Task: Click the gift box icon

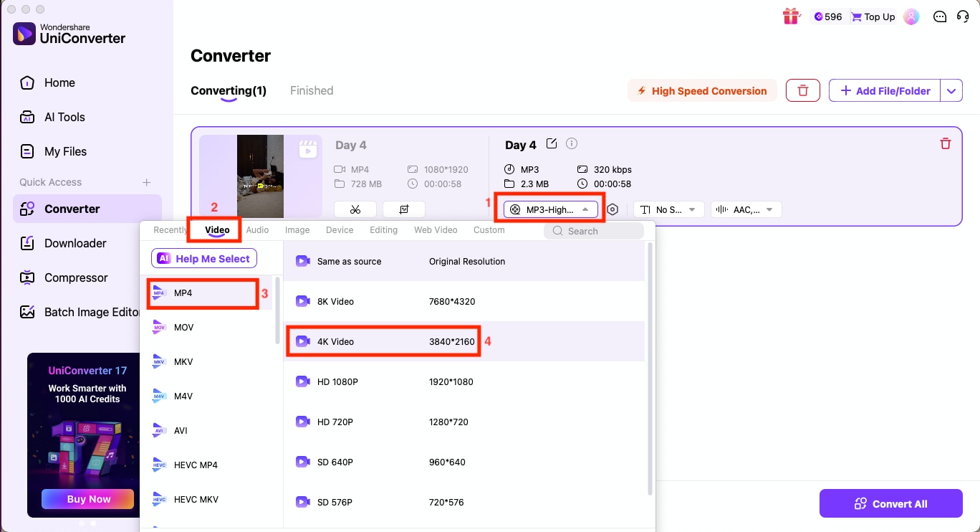Action: click(791, 16)
